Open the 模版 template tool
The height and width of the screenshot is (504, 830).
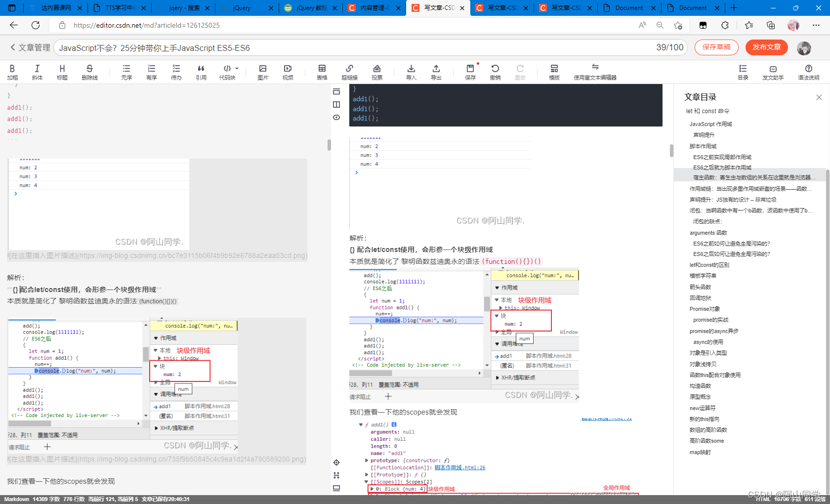point(554,72)
